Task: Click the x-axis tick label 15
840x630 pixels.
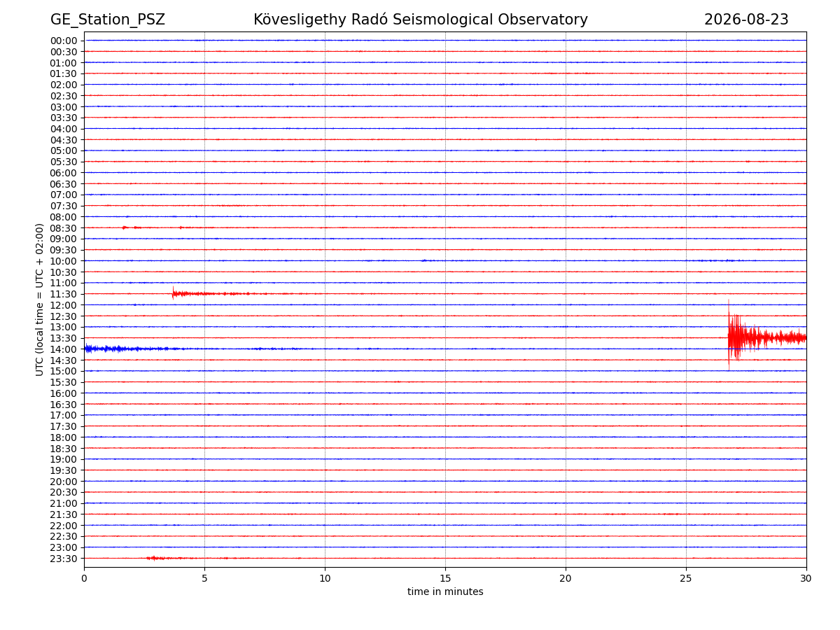Action: click(445, 578)
